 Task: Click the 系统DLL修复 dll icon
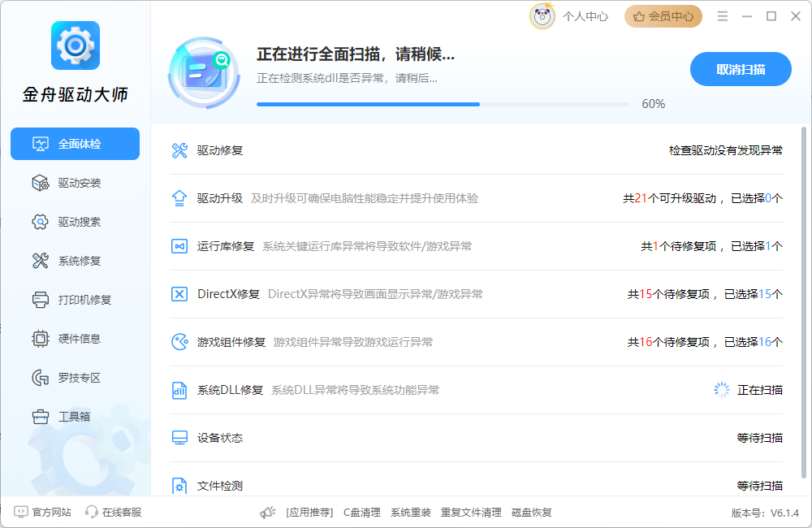(179, 390)
